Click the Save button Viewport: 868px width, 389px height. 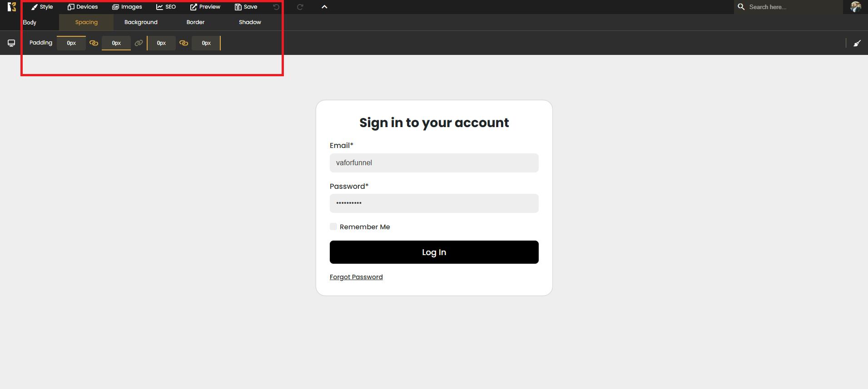click(x=246, y=7)
